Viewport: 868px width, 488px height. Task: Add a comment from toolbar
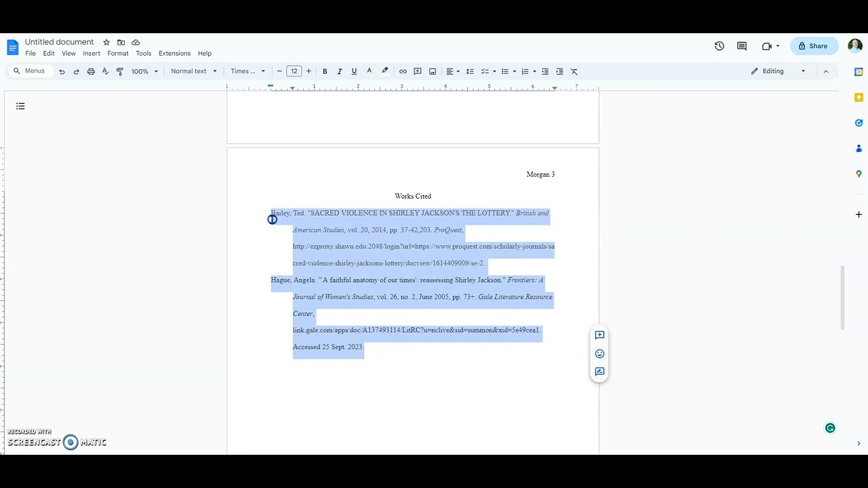[x=418, y=71]
